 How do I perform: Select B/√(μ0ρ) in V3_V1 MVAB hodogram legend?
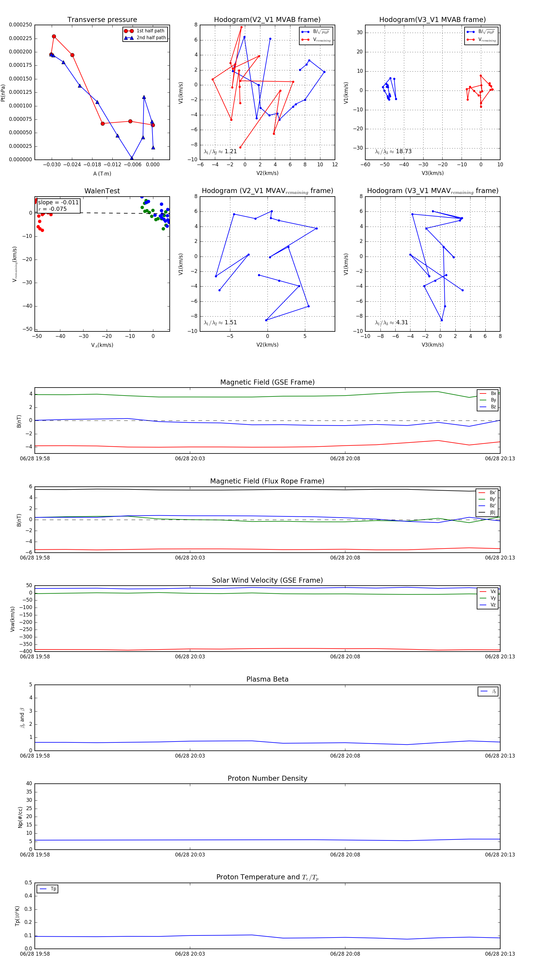pyautogui.click(x=481, y=32)
